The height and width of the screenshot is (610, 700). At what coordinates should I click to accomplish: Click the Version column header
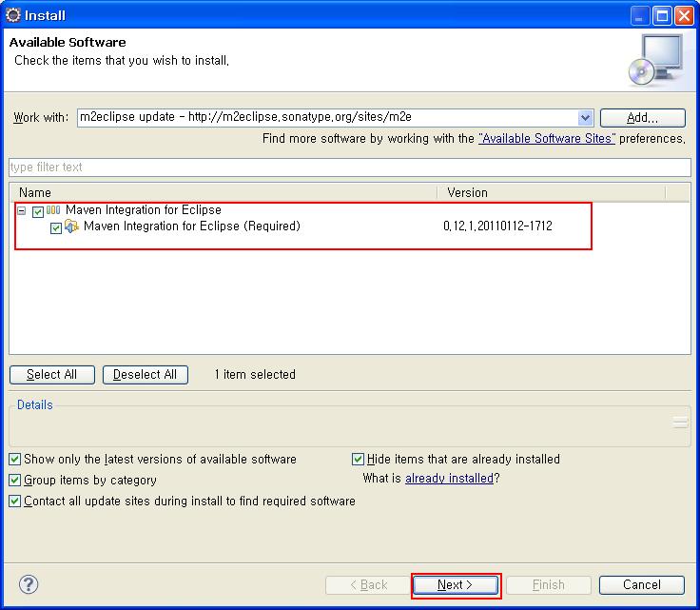(x=551, y=192)
